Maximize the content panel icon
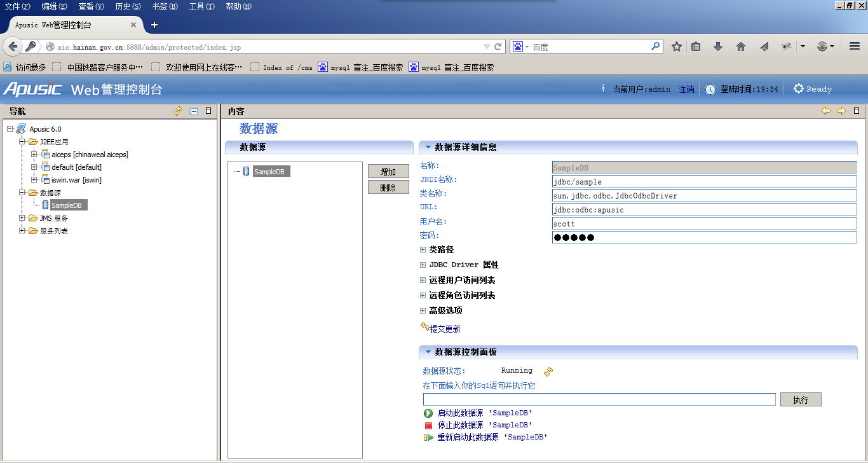The height and width of the screenshot is (463, 868). point(857,111)
